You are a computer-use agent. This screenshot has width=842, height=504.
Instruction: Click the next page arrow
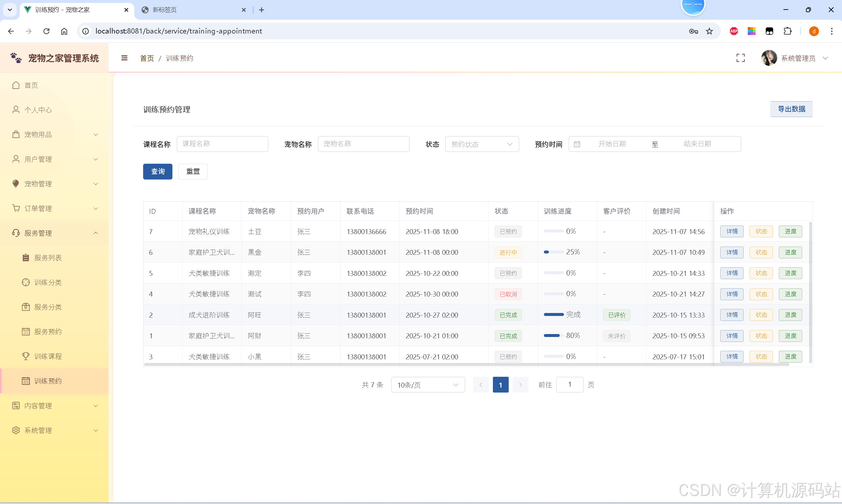[x=520, y=385]
